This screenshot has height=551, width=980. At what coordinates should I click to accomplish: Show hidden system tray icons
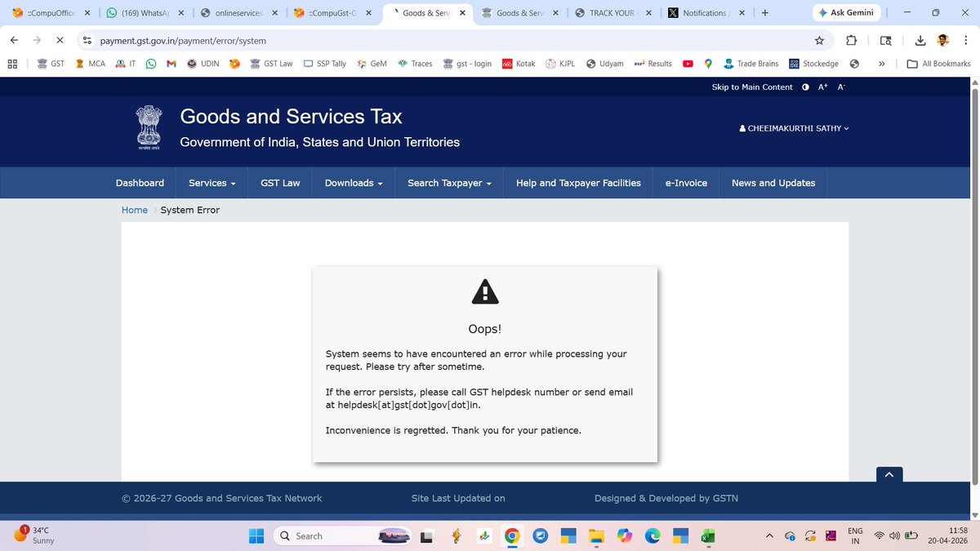768,536
